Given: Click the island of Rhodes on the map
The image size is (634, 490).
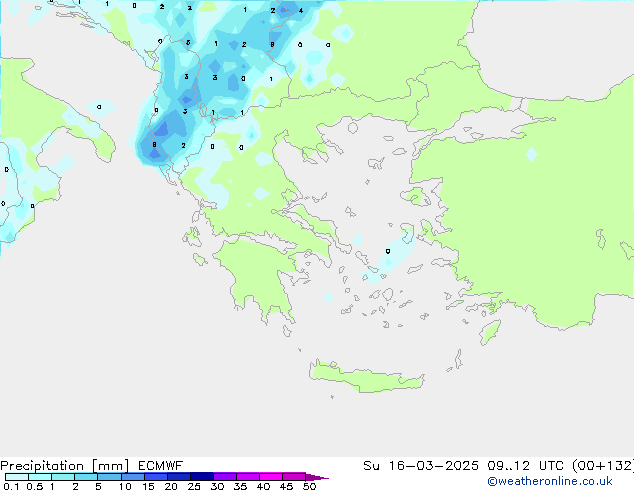Looking at the screenshot, I should click(490, 332).
